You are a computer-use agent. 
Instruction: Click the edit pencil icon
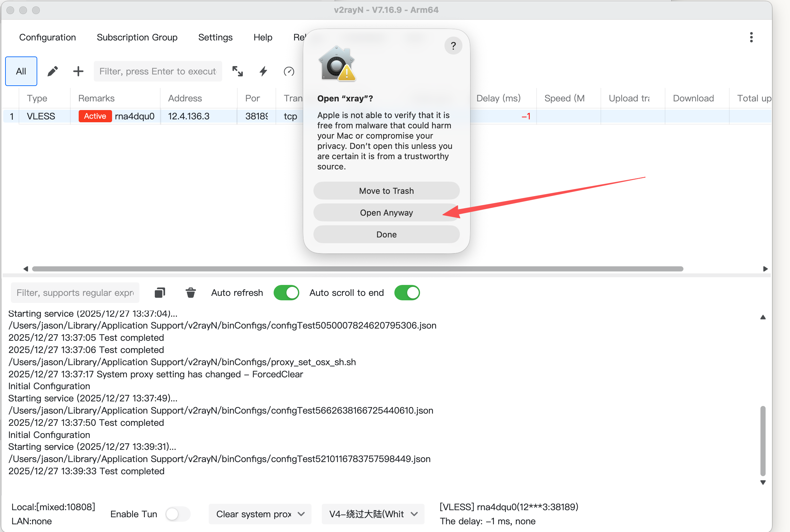pyautogui.click(x=53, y=71)
